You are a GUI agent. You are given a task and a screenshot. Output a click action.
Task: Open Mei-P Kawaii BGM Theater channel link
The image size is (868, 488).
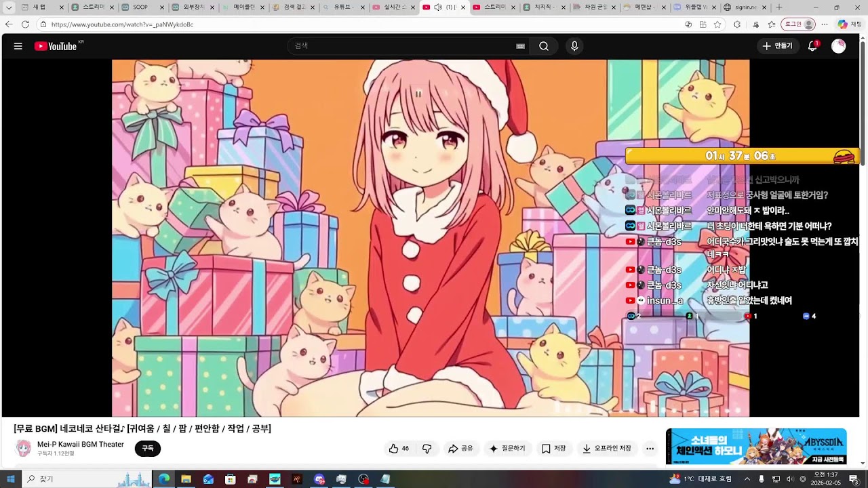[81, 445]
